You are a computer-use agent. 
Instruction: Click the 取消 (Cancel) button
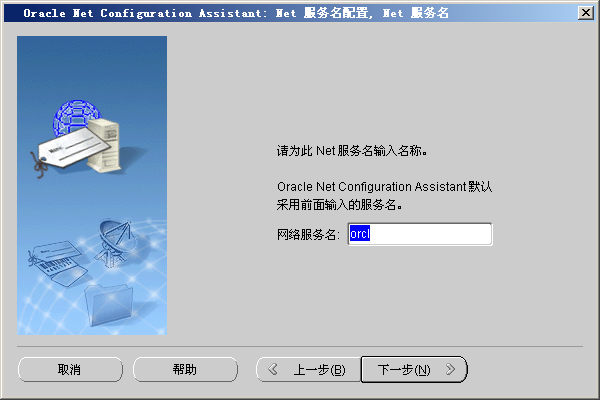click(x=70, y=369)
